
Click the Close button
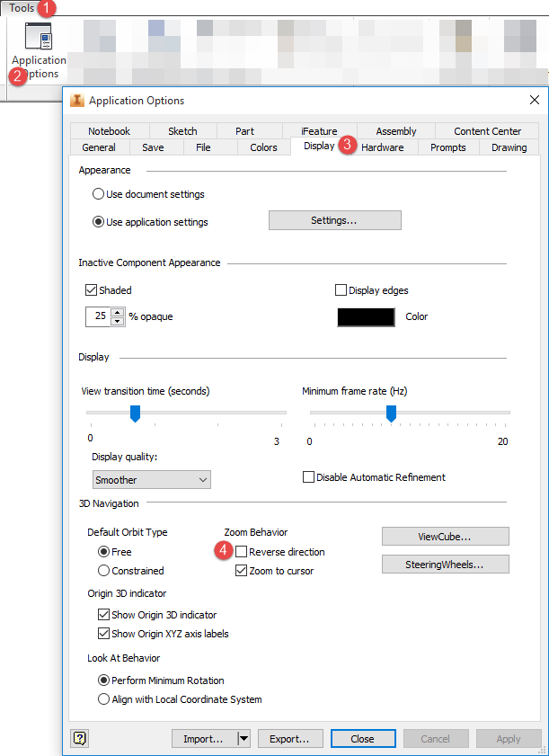click(x=363, y=739)
